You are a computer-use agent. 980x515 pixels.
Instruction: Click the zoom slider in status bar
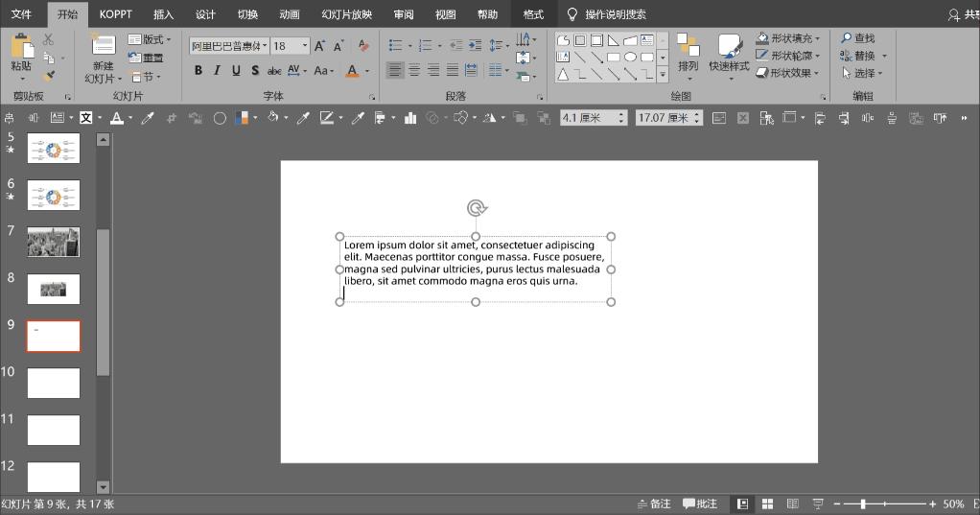point(863,503)
